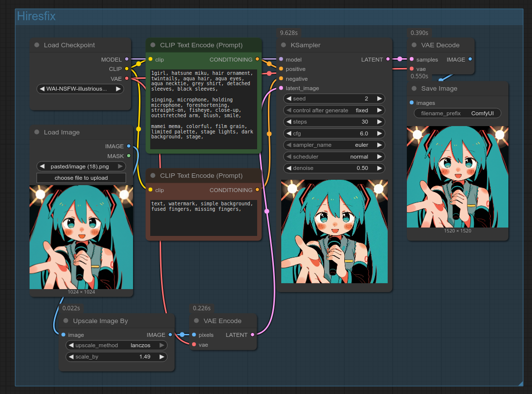Increase steps with the right arrow
This screenshot has width=532, height=394.
(379, 122)
